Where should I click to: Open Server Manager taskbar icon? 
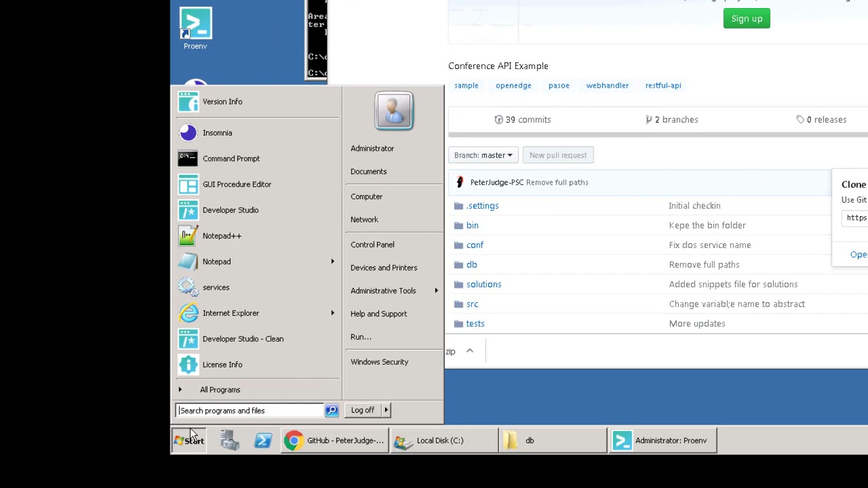click(x=229, y=441)
